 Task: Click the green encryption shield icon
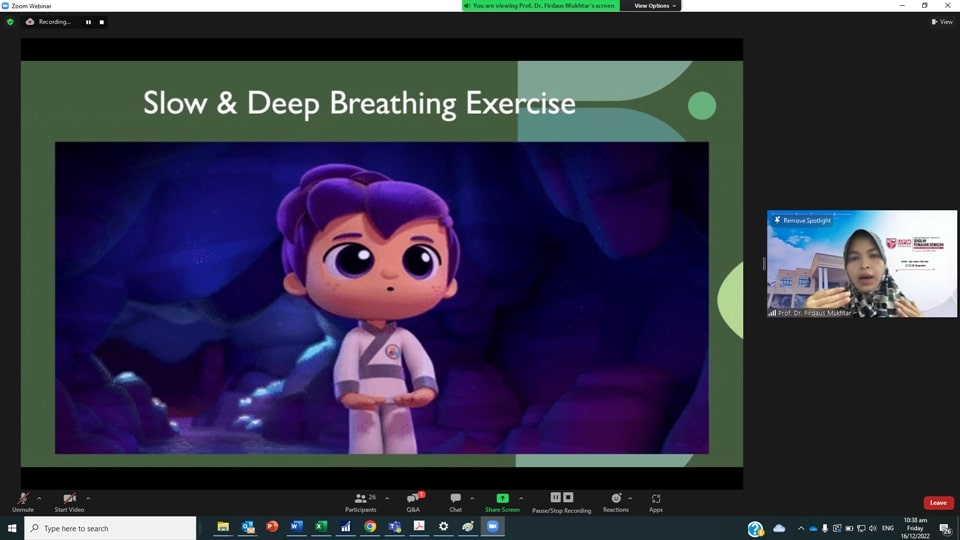[x=10, y=21]
